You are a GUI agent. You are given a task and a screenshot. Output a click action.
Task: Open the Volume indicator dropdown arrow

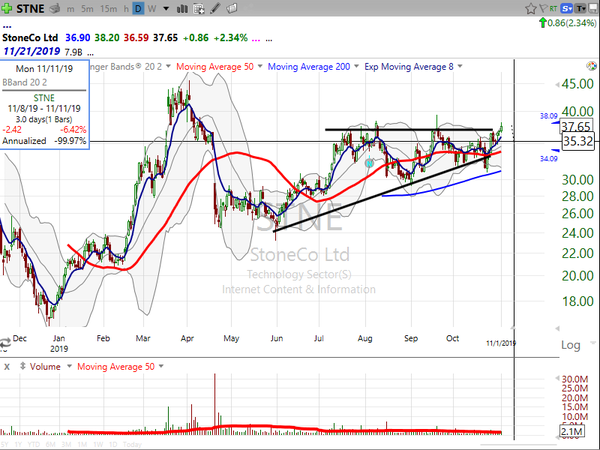click(x=69, y=366)
